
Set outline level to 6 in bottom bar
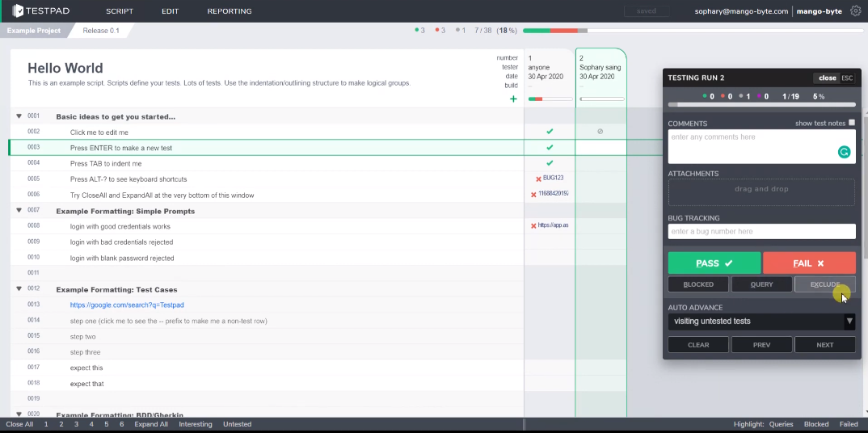coord(122,424)
